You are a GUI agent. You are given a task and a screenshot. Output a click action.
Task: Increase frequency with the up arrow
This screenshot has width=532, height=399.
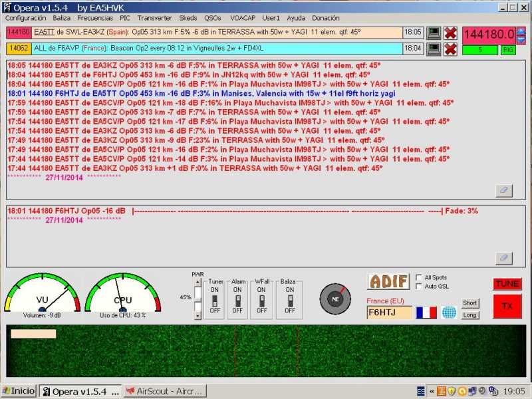point(521,31)
